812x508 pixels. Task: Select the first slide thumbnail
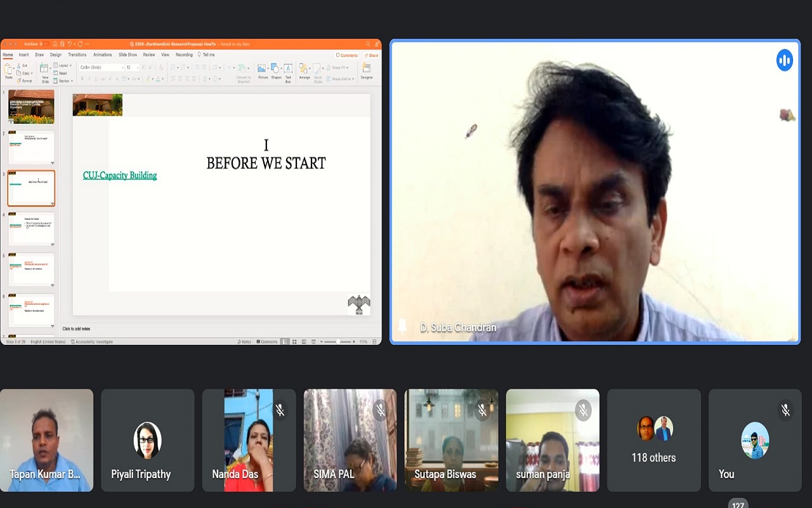(x=31, y=107)
